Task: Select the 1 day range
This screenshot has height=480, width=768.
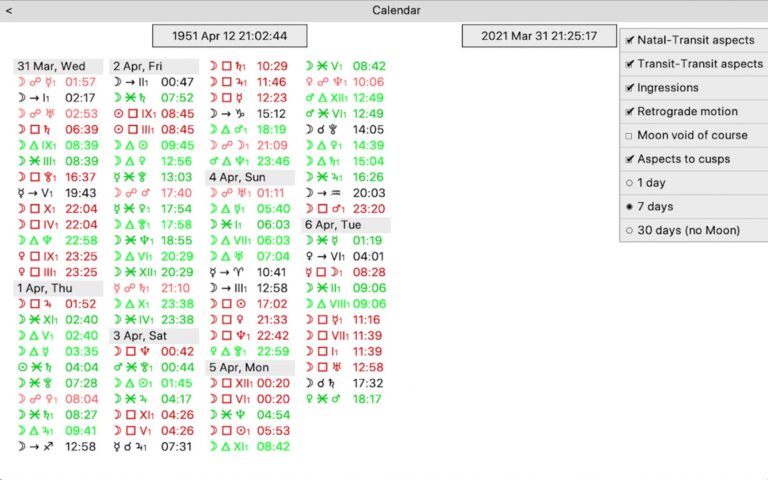Action: tap(628, 183)
